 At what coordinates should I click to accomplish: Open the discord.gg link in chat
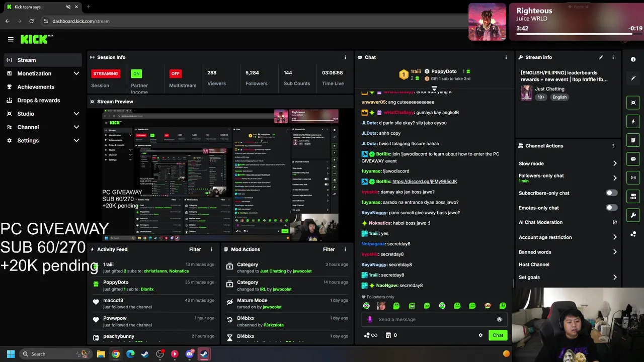click(x=425, y=182)
